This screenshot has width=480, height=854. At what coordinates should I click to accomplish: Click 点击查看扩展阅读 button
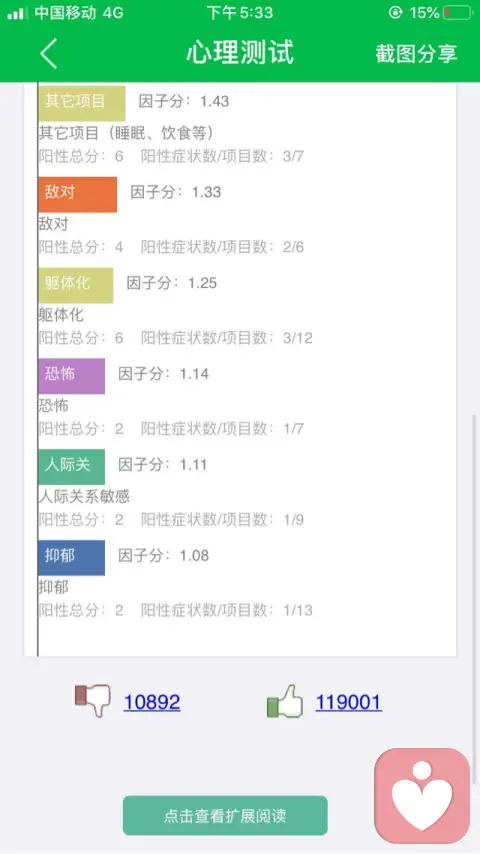click(225, 815)
